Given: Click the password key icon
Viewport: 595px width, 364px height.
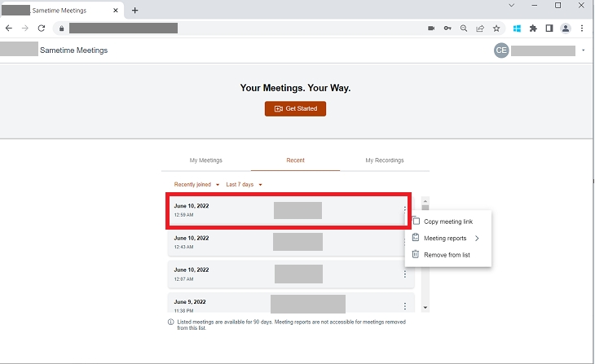Looking at the screenshot, I should tap(447, 28).
